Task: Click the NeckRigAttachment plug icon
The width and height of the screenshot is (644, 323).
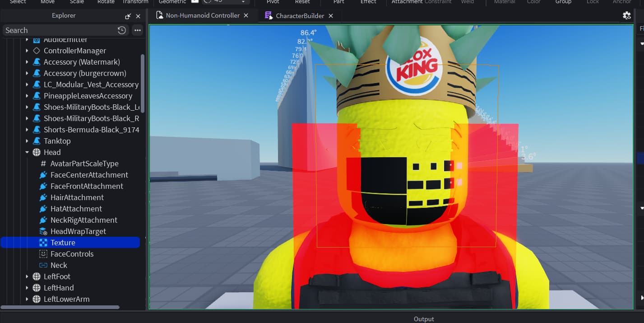Action: pyautogui.click(x=43, y=220)
